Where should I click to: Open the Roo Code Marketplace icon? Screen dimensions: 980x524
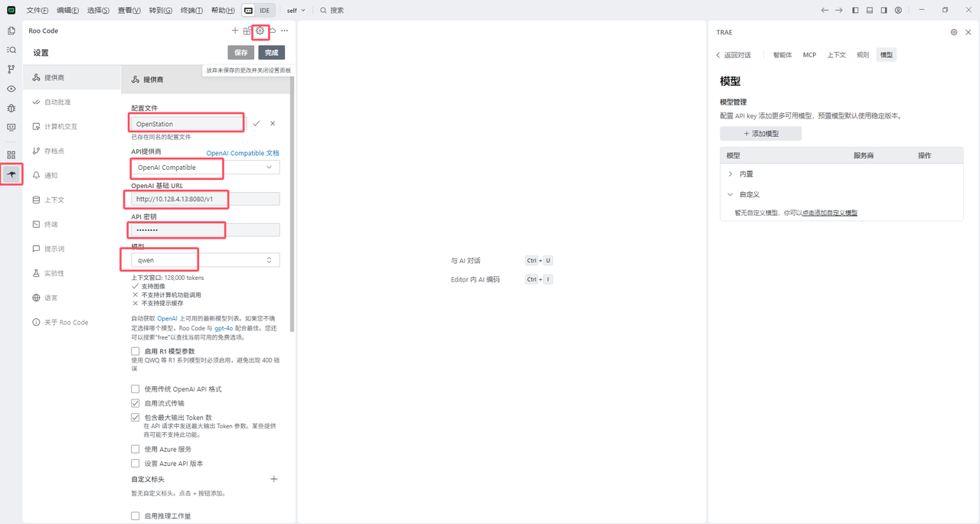tap(247, 31)
